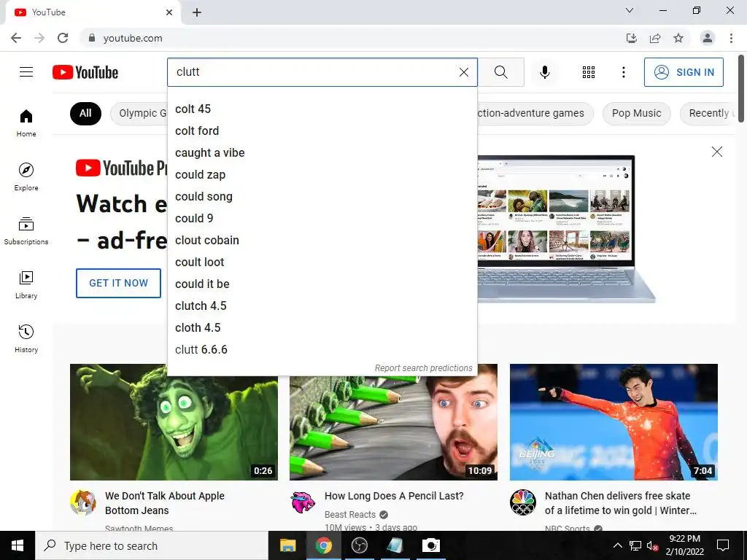Choose suggestion "could song"
The image size is (747, 560).
(x=322, y=197)
